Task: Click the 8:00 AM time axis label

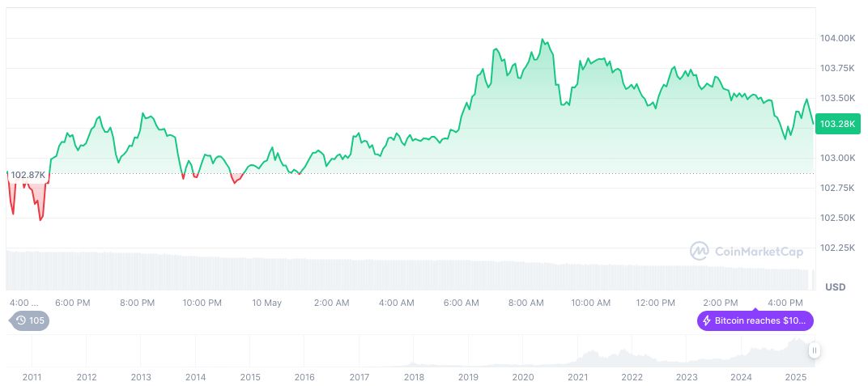Action: (526, 303)
